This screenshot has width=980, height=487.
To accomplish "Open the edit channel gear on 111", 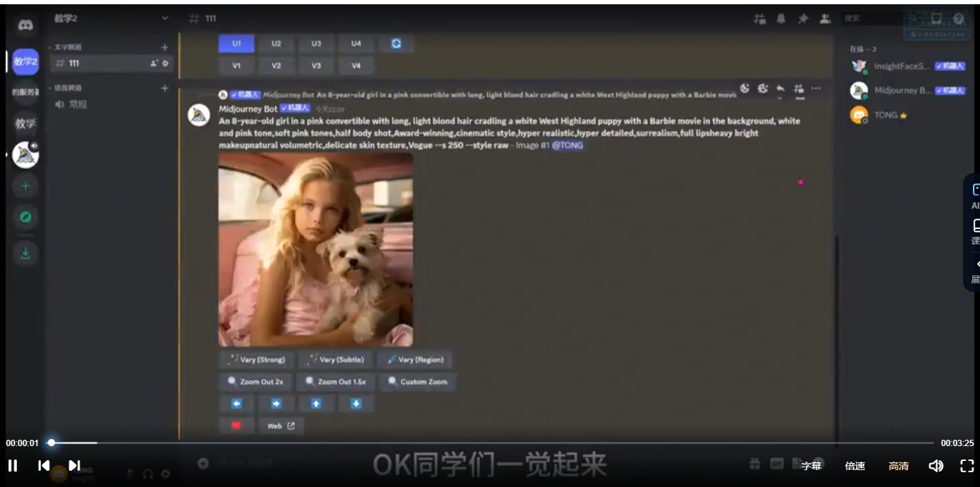I will (166, 63).
